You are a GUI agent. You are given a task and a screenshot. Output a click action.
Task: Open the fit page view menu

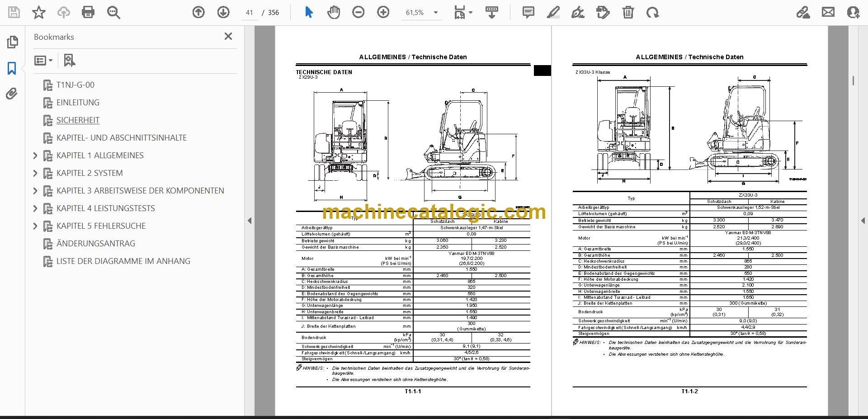pyautogui.click(x=463, y=12)
